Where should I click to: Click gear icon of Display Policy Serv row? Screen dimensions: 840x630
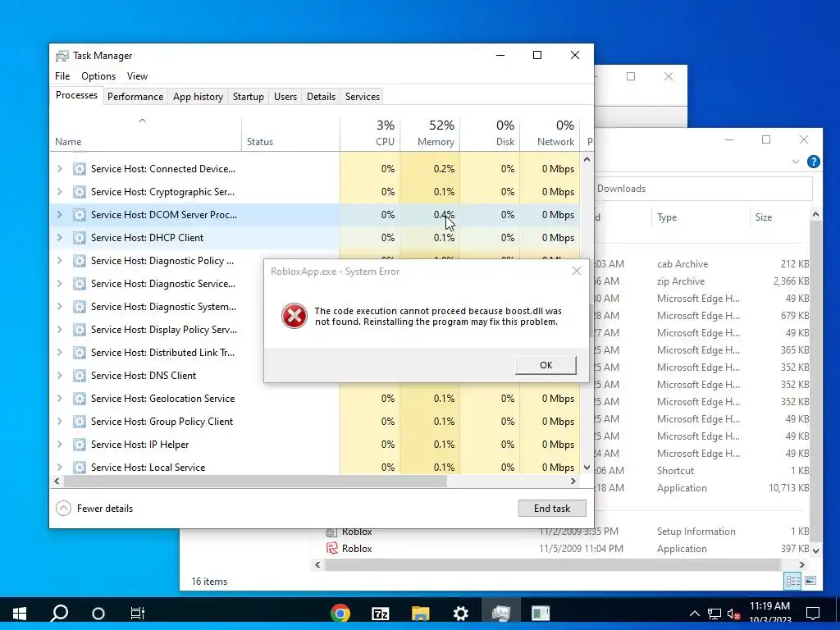tap(80, 330)
